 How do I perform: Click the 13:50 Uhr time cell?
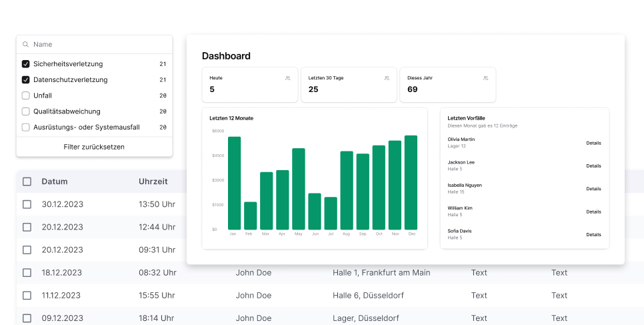(x=157, y=204)
